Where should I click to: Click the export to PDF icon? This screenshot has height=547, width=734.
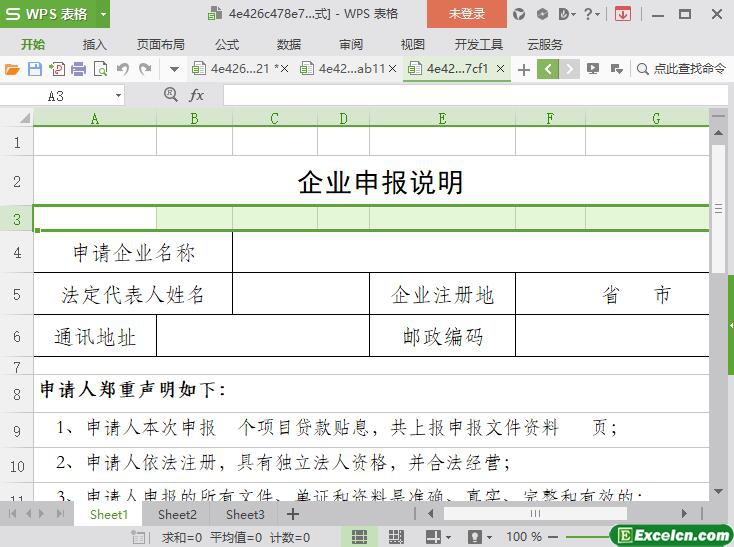click(57, 70)
